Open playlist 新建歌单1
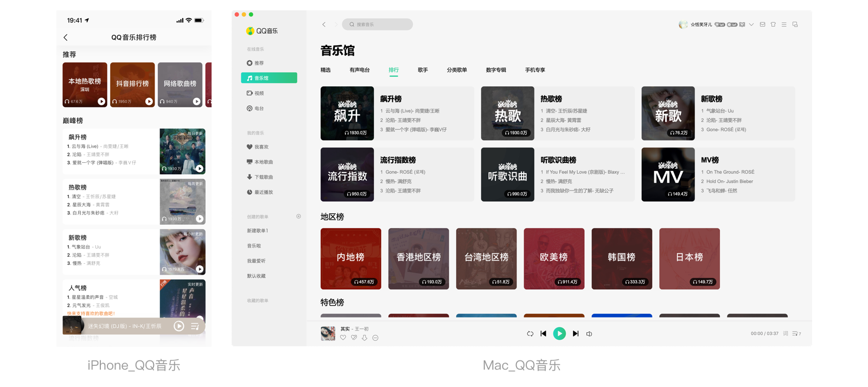 click(x=258, y=231)
